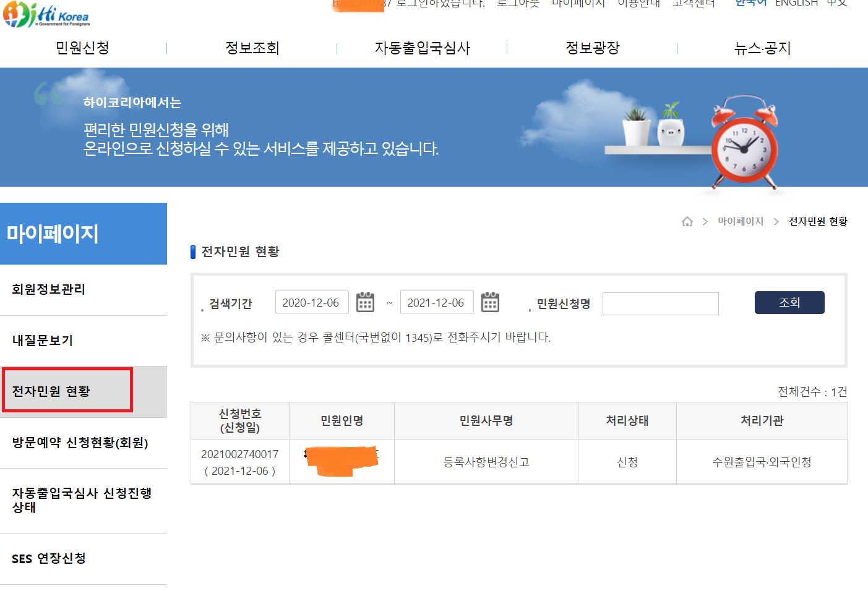Open the 정보광장 menu
This screenshot has height=591, width=868.
pos(592,48)
